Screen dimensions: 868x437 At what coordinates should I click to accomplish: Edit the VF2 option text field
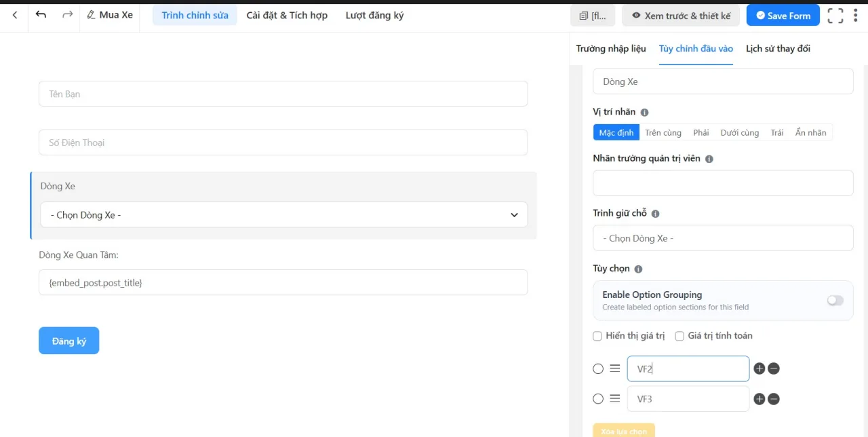(688, 369)
